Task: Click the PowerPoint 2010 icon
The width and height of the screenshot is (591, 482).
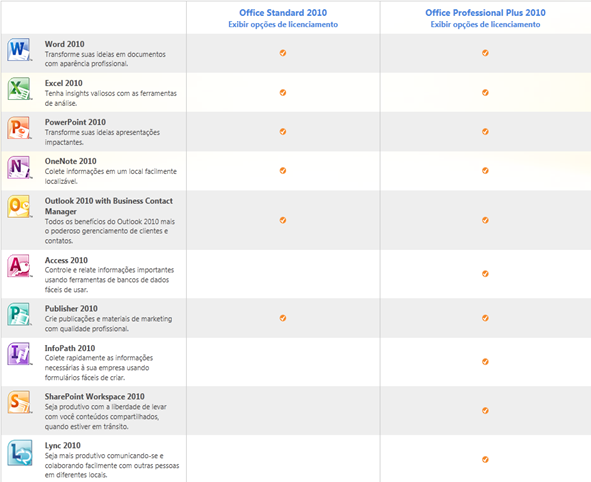Action: pos(19,128)
